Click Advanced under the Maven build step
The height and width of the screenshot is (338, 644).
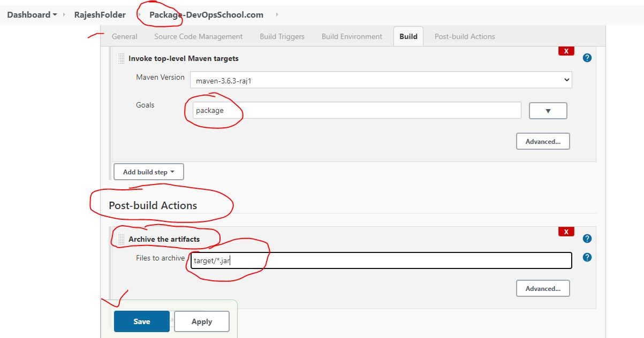click(543, 141)
